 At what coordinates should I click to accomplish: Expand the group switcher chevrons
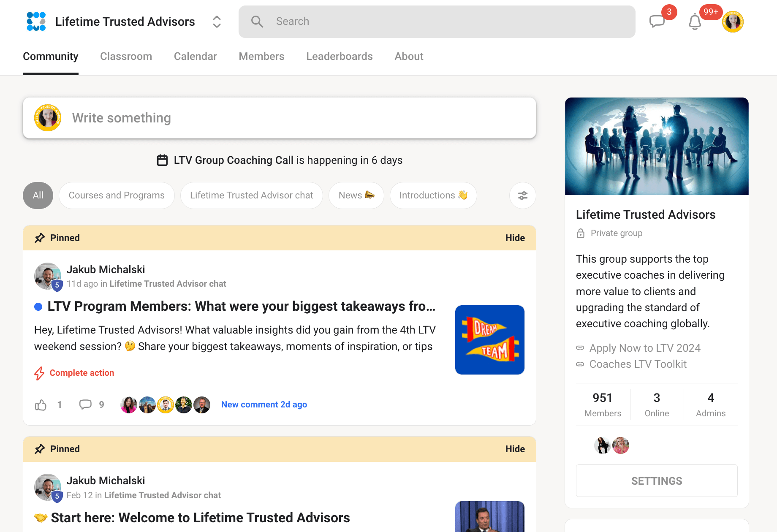tap(217, 22)
